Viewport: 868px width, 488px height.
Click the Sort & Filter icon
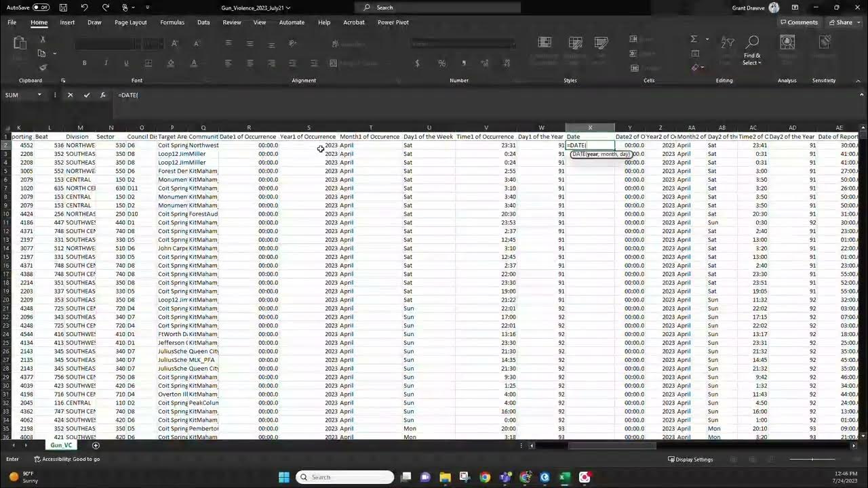pos(728,43)
